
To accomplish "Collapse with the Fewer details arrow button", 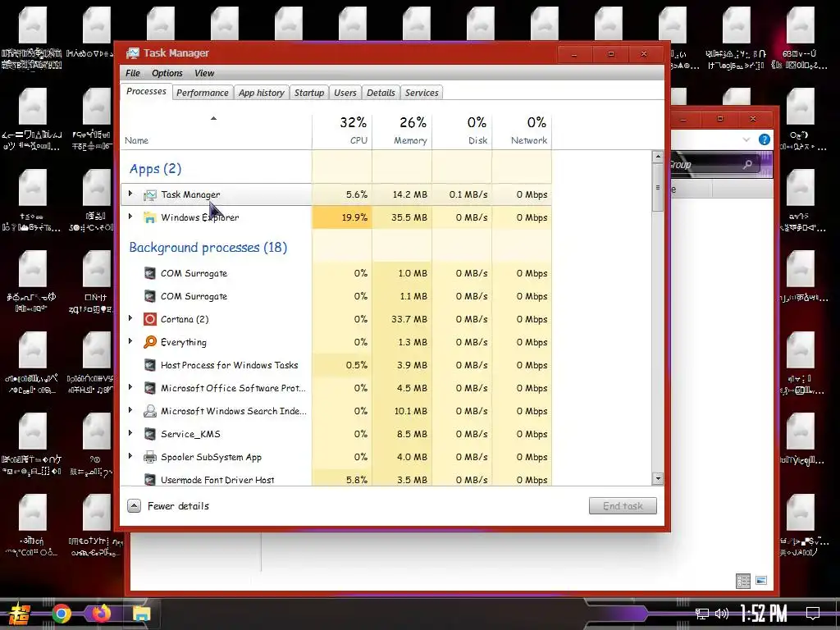I will (134, 505).
